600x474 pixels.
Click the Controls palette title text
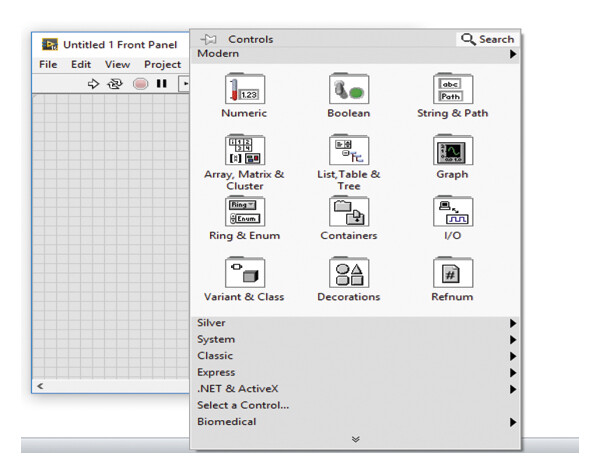tap(251, 39)
